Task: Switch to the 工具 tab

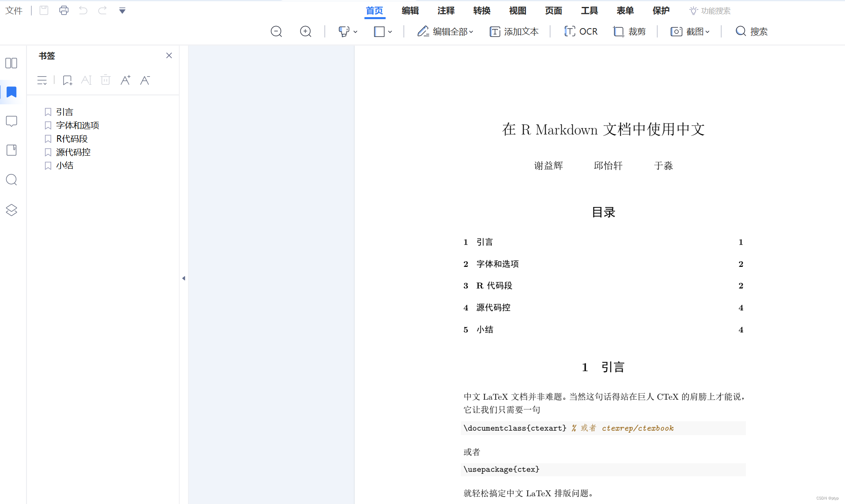Action: [589, 11]
